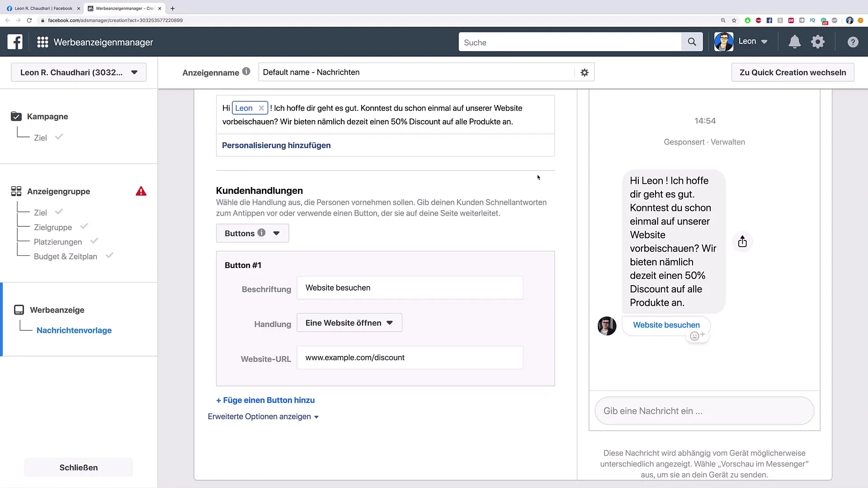Open the Eine Website öffnen dropdown
868x488 pixels.
point(349,323)
